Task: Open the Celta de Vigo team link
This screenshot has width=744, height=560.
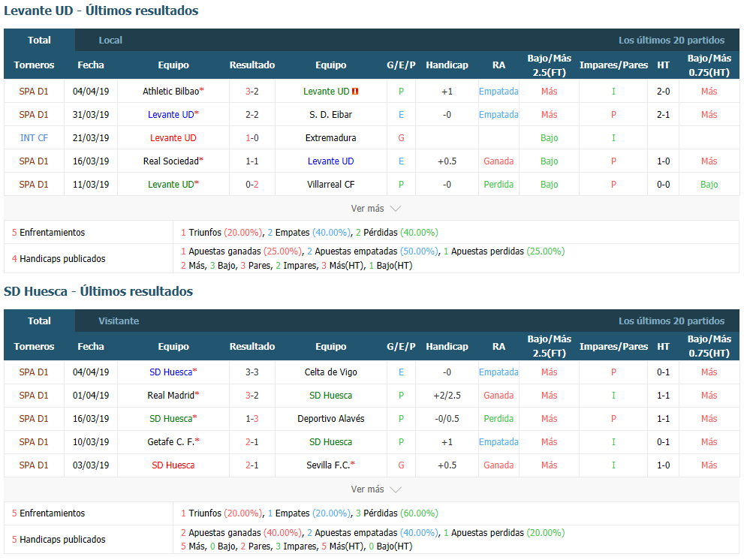Action: click(x=331, y=372)
